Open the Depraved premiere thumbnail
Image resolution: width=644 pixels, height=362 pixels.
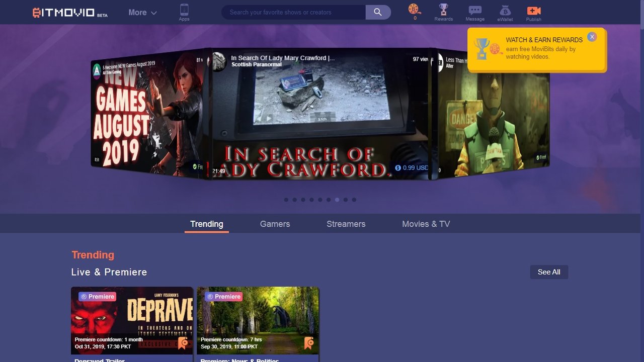point(132,320)
